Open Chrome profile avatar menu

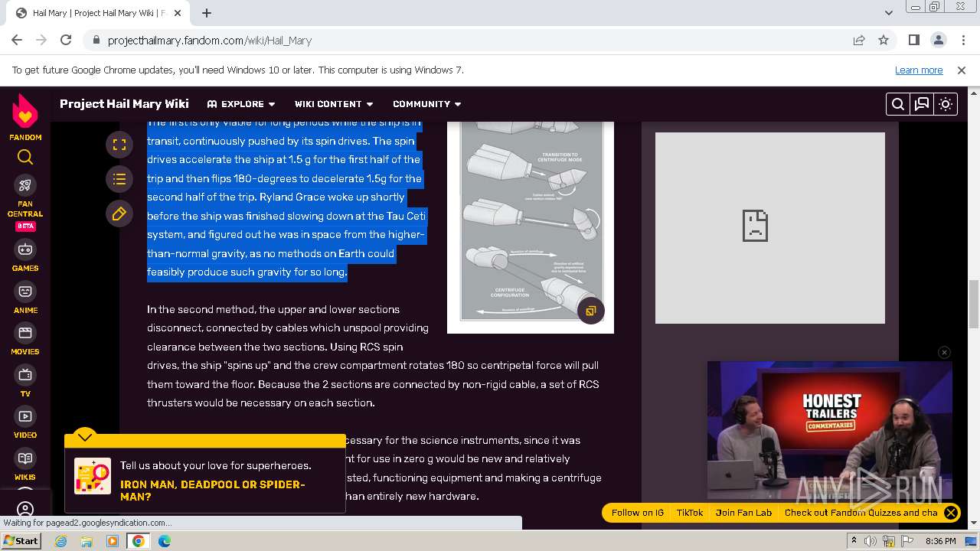click(x=938, y=40)
